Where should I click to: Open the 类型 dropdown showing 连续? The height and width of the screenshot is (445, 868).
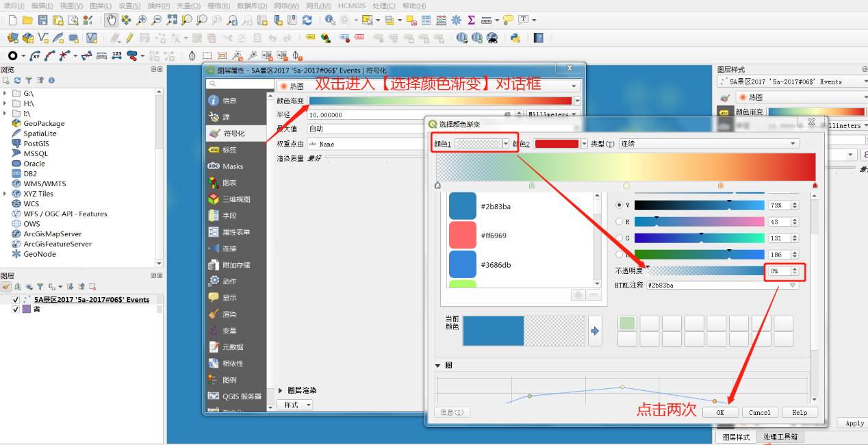(x=709, y=144)
